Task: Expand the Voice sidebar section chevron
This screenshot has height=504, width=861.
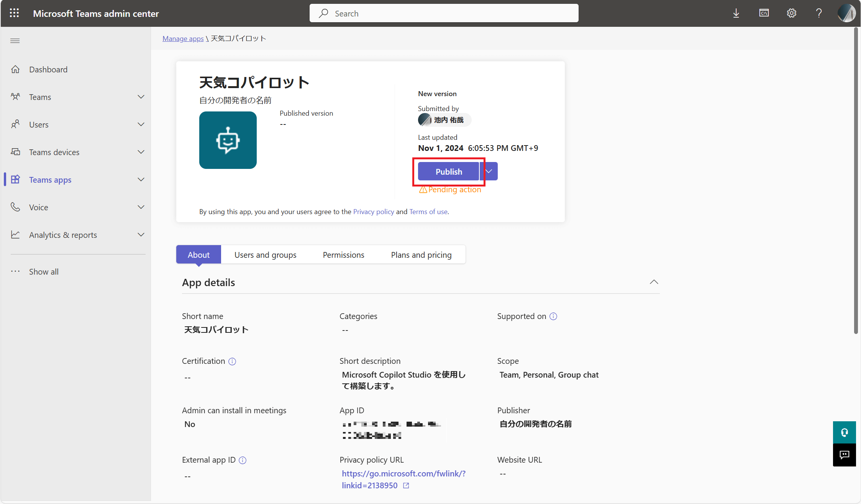Action: pos(141,207)
